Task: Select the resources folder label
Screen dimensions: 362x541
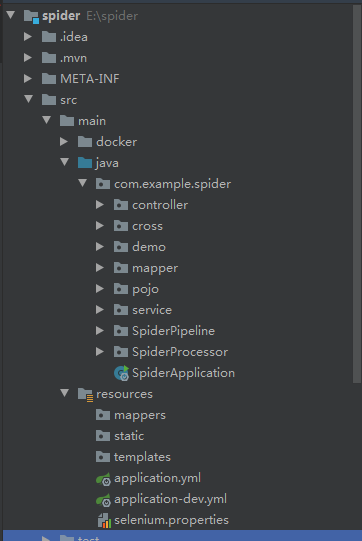Action: (125, 394)
